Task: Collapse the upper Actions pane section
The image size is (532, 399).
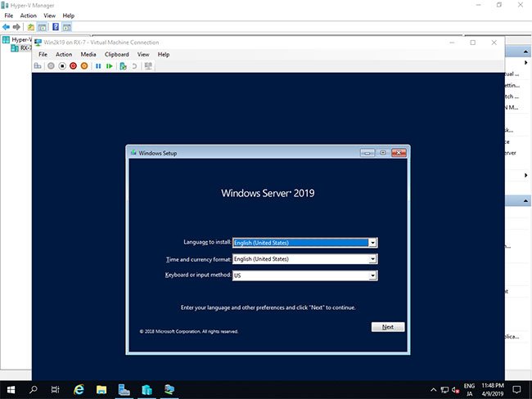Action: [525, 52]
